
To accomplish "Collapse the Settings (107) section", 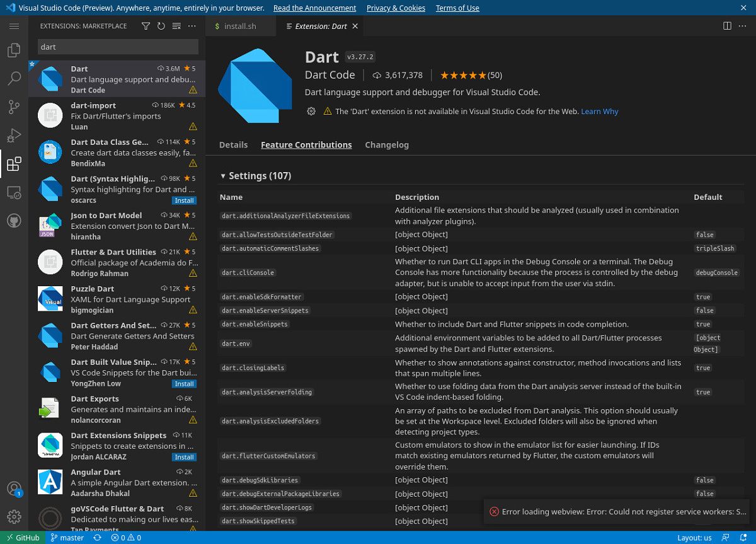I will click(223, 177).
